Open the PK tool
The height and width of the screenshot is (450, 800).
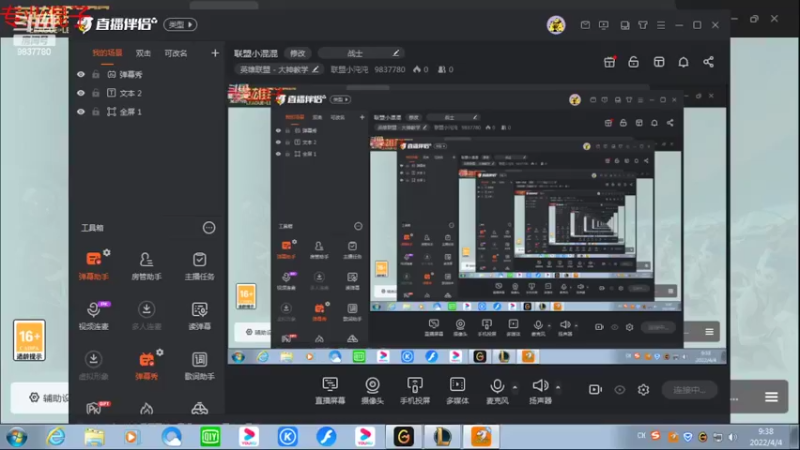point(94,409)
